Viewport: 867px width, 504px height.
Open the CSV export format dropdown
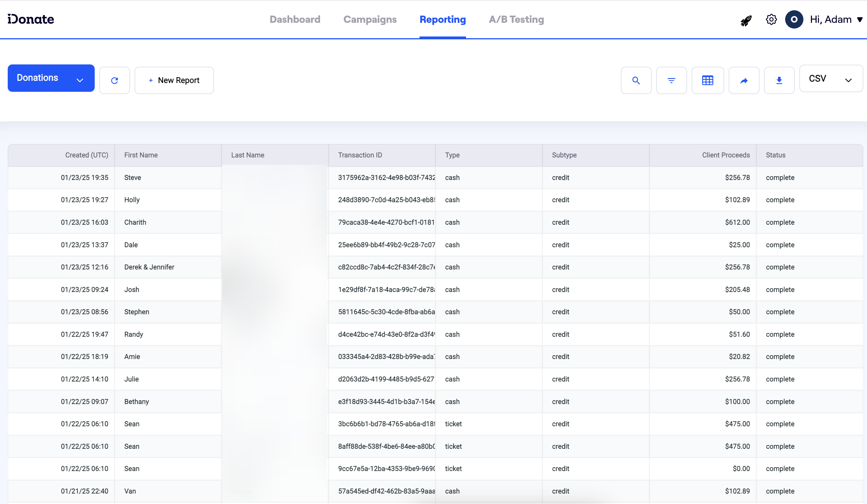830,79
